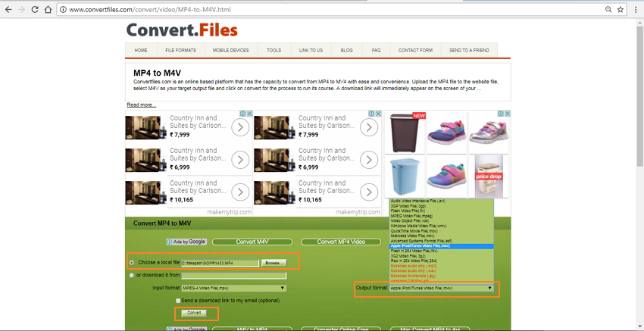
Task: Choose MPEG Video File (.mpeg) option
Action: click(x=441, y=216)
